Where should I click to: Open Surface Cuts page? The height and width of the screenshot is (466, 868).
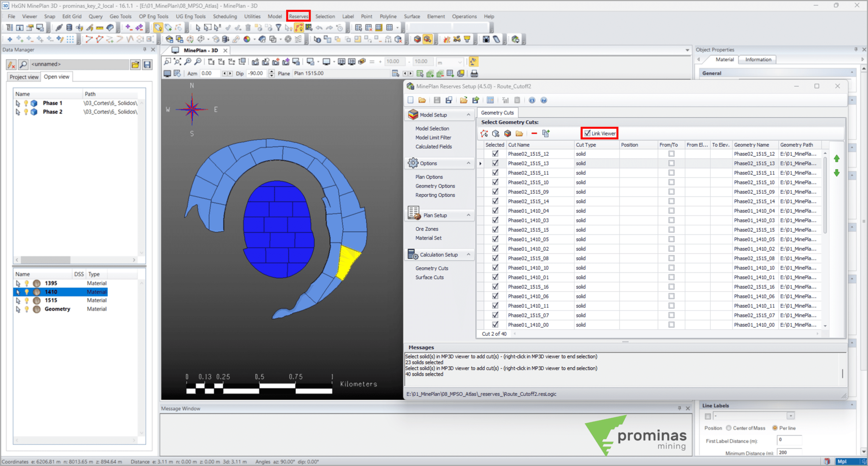(x=429, y=277)
